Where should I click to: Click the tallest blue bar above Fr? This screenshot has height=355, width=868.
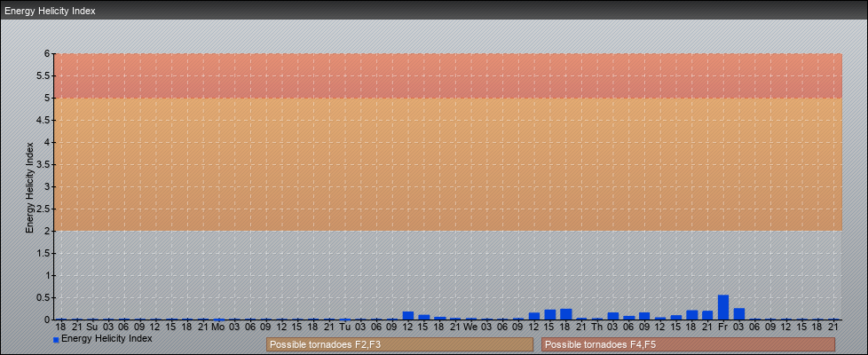(x=723, y=307)
